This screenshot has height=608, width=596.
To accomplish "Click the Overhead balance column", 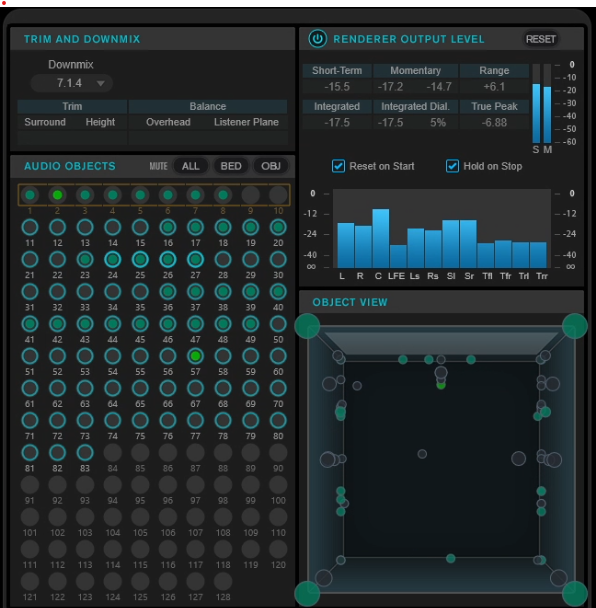I will (168, 122).
